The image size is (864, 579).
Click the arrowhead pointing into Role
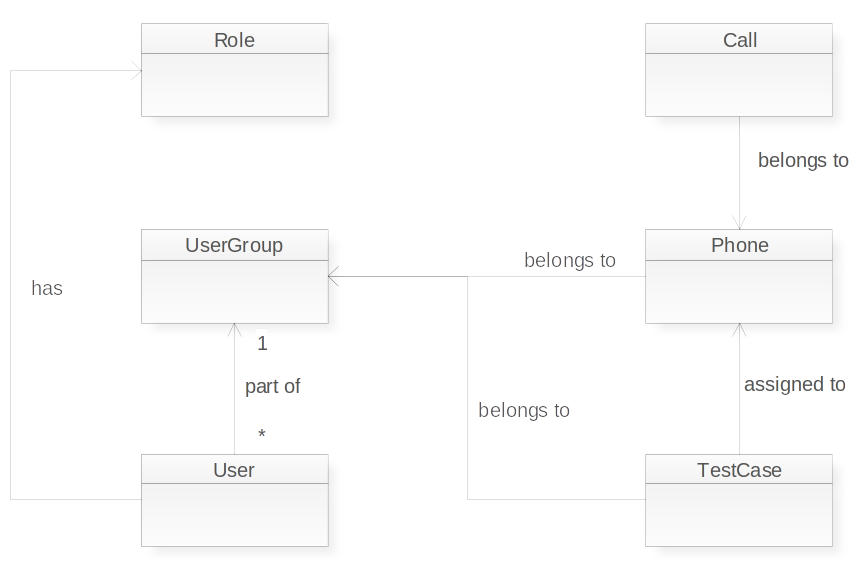point(135,72)
